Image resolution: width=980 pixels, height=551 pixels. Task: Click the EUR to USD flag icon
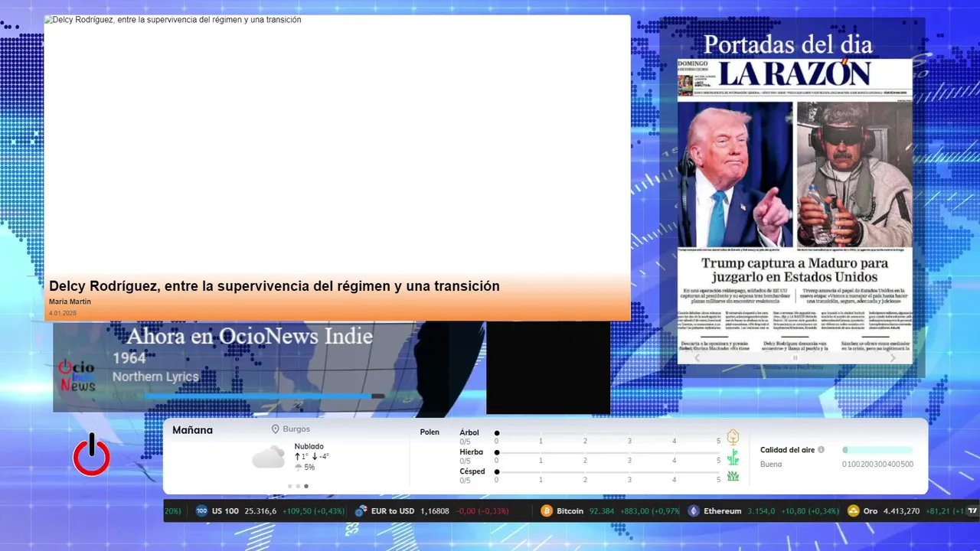coord(361,510)
